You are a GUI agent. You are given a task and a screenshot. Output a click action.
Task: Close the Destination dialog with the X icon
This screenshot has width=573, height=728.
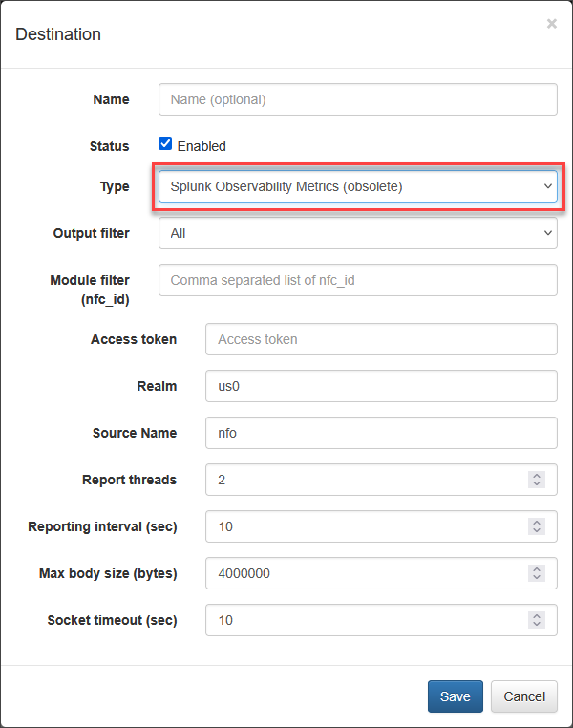point(551,24)
